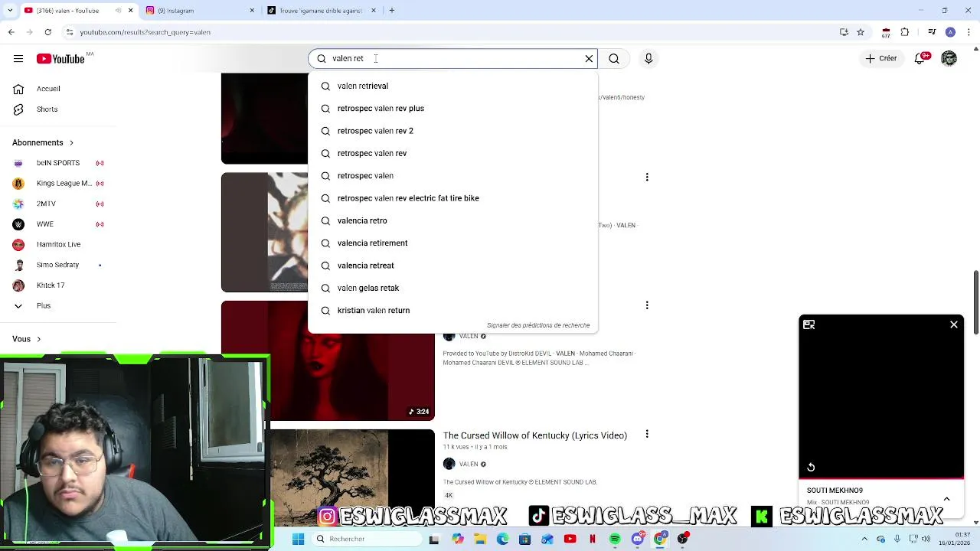Open the Chrome media control icon
The height and width of the screenshot is (551, 980).
pyautogui.click(x=932, y=32)
